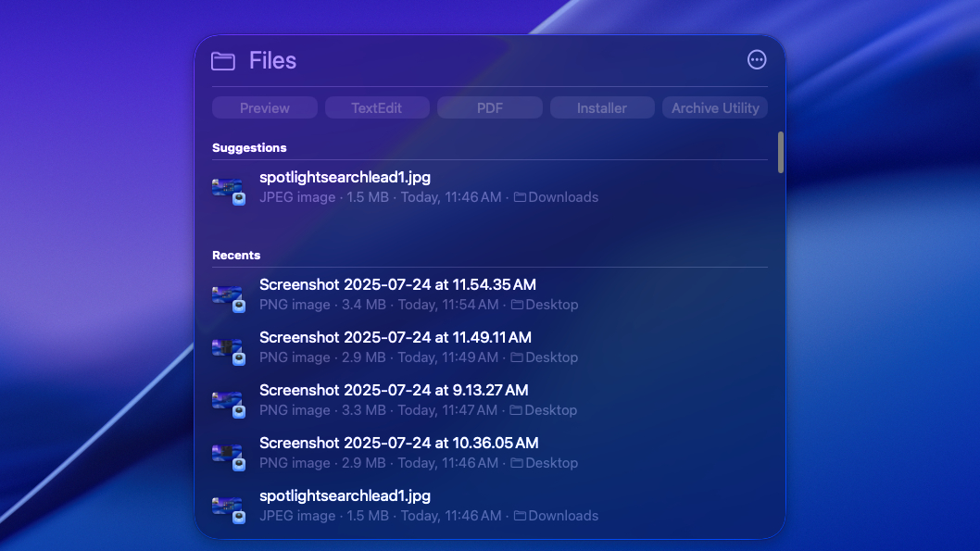Toggle the TextEdit filter chip

point(377,108)
